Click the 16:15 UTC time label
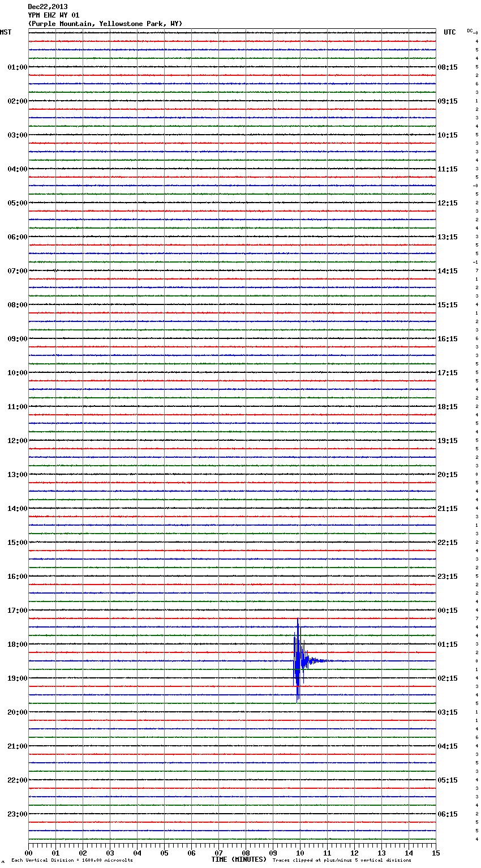 click(x=448, y=339)
